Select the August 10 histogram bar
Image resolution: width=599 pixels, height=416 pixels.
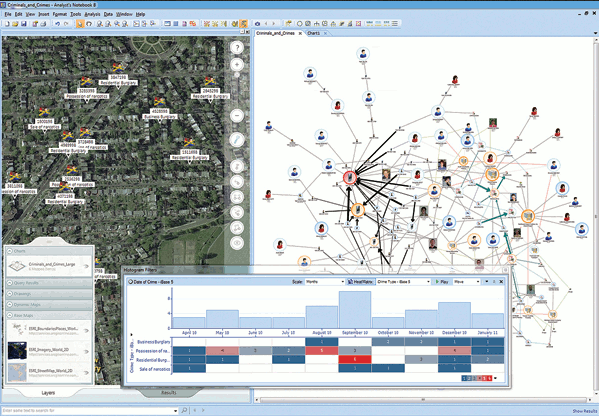click(322, 317)
